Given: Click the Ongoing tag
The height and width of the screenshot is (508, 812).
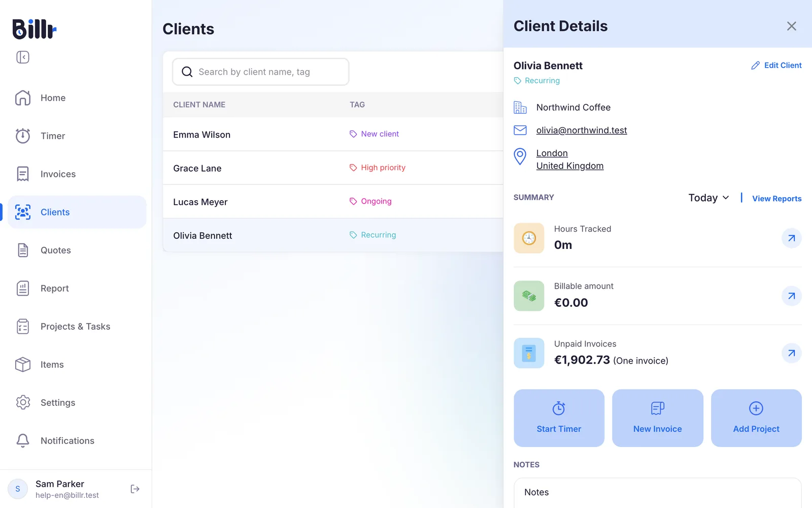Looking at the screenshot, I should 370,201.
